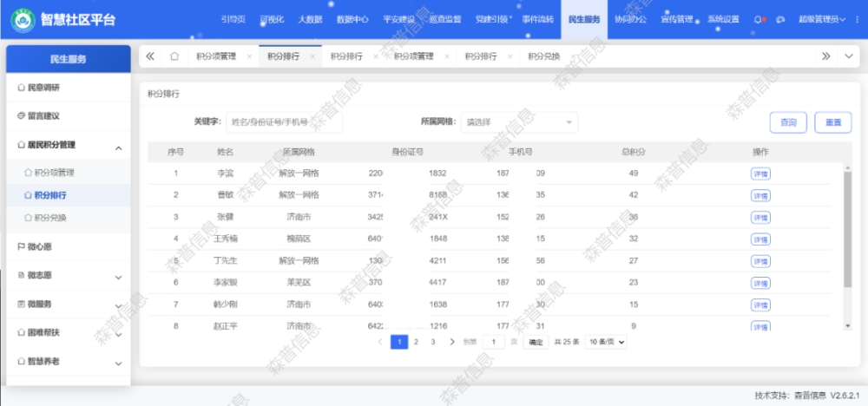Screen dimensions: 868x406
Task: Click scrollbar up arrow of the table
Action: pyautogui.click(x=847, y=167)
